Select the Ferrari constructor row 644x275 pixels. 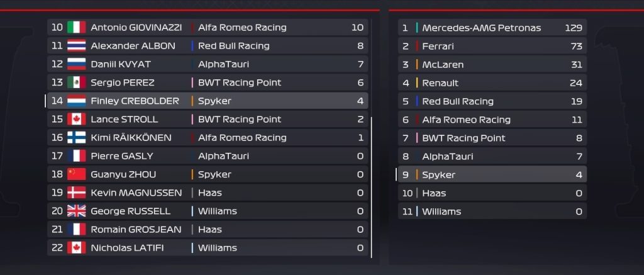[x=492, y=46]
